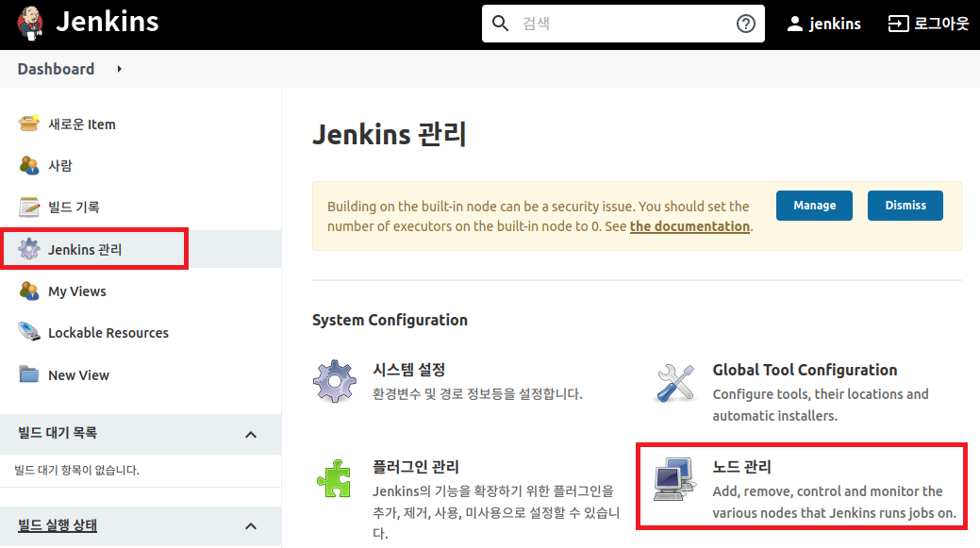Open the 빌드 실행 상태 link
980x548 pixels.
(x=58, y=524)
